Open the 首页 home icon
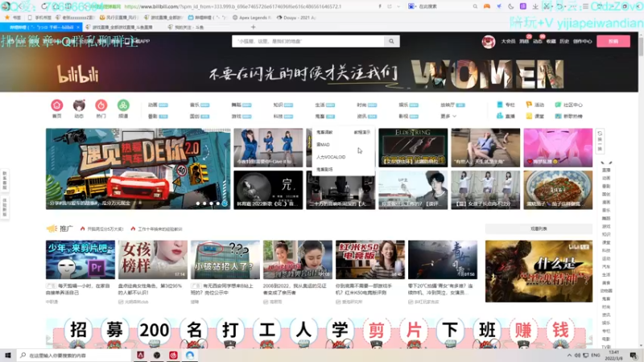The height and width of the screenshot is (362, 644). (56, 105)
